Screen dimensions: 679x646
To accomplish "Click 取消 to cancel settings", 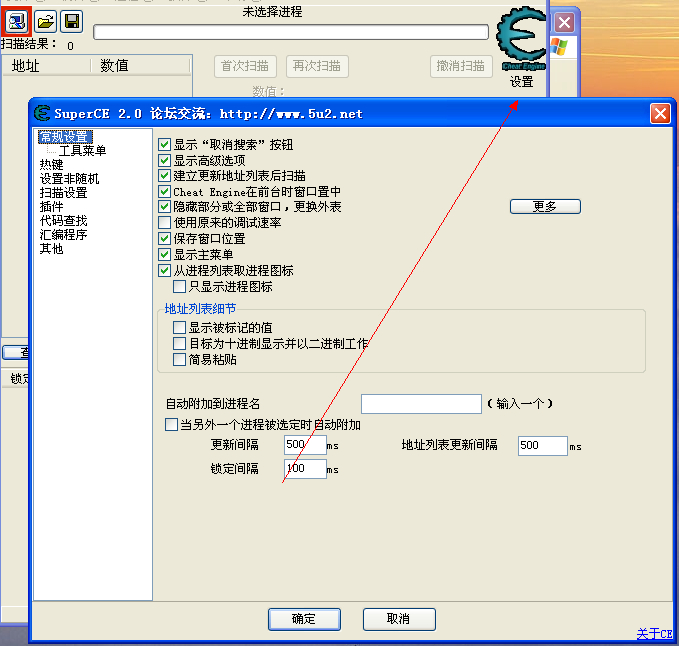I will point(399,619).
